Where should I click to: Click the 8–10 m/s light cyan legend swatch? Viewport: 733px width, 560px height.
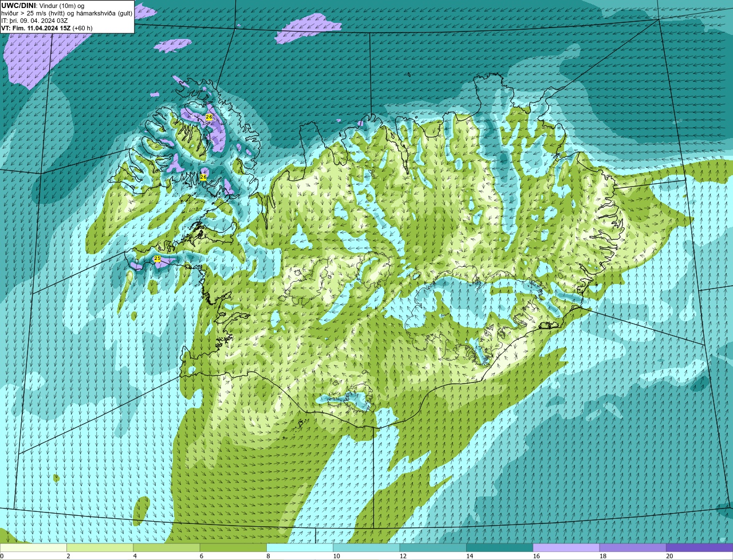point(299,547)
